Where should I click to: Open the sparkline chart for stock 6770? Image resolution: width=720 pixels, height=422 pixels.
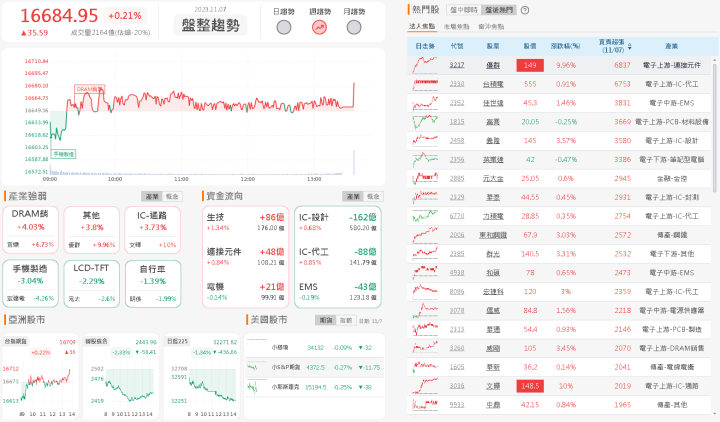[425, 216]
